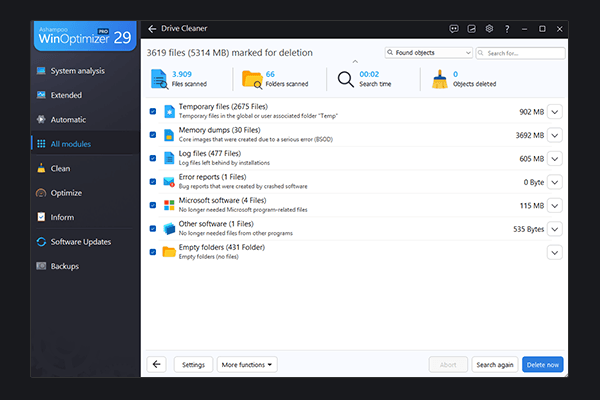Expand the Temporary files row chevron
This screenshot has width=600, height=400.
(554, 112)
